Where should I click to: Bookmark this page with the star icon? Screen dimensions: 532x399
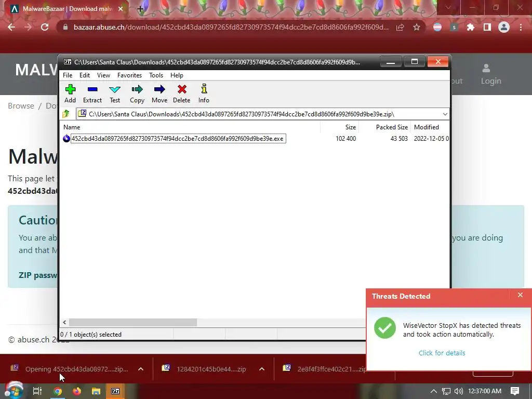417,27
